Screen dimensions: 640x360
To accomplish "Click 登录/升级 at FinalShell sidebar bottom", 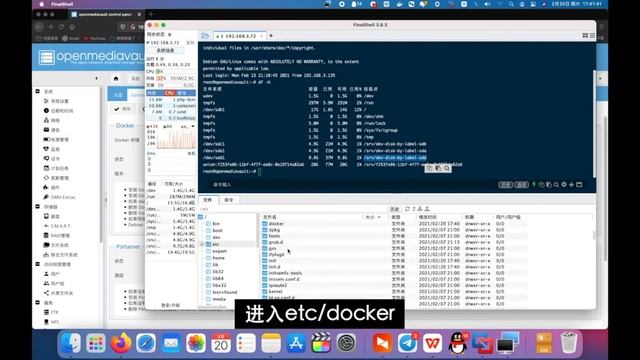I will [x=170, y=305].
